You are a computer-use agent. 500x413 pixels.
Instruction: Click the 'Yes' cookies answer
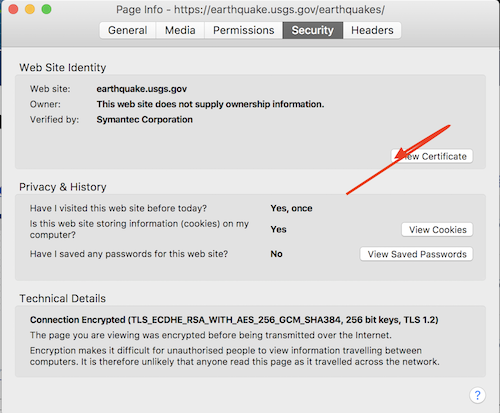pos(278,229)
